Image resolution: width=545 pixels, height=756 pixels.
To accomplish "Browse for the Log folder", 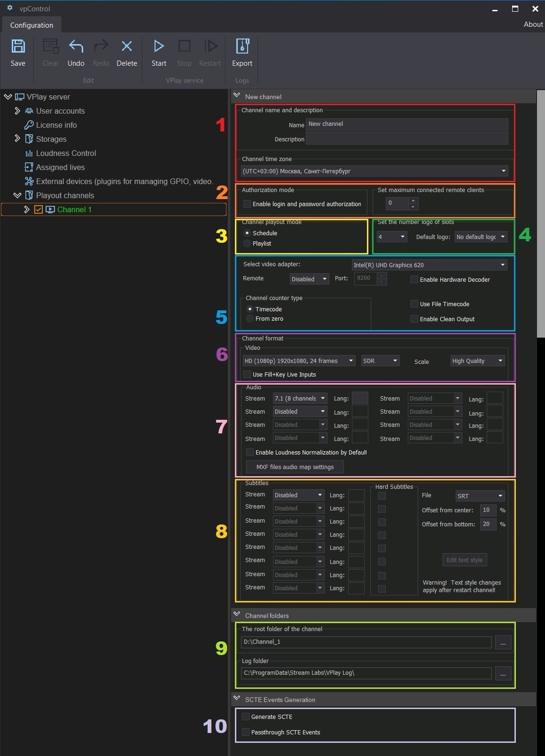I will point(503,673).
